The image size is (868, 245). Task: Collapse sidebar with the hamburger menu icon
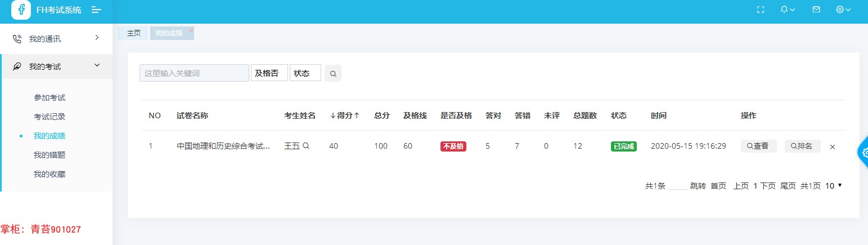coord(96,10)
